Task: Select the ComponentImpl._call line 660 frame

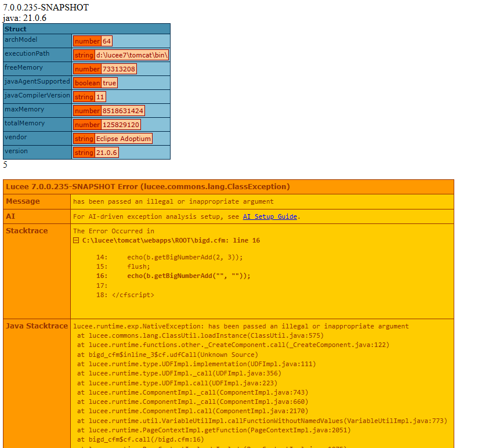Action: click(x=193, y=402)
